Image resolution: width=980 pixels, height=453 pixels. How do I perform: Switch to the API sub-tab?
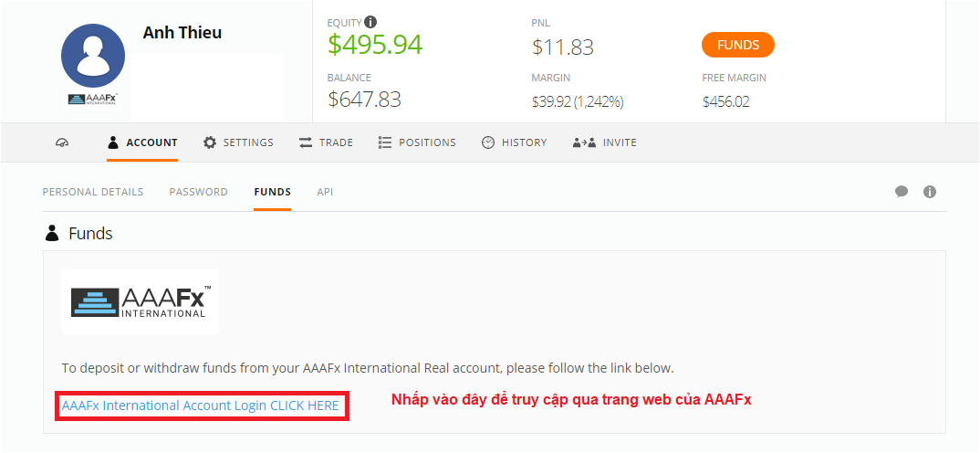click(x=325, y=192)
